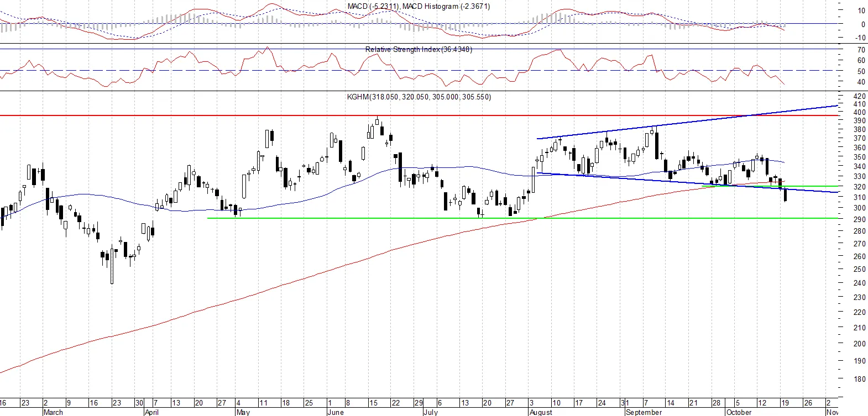The height and width of the screenshot is (416, 868).
Task: Select the August month label
Action: pyautogui.click(x=541, y=412)
